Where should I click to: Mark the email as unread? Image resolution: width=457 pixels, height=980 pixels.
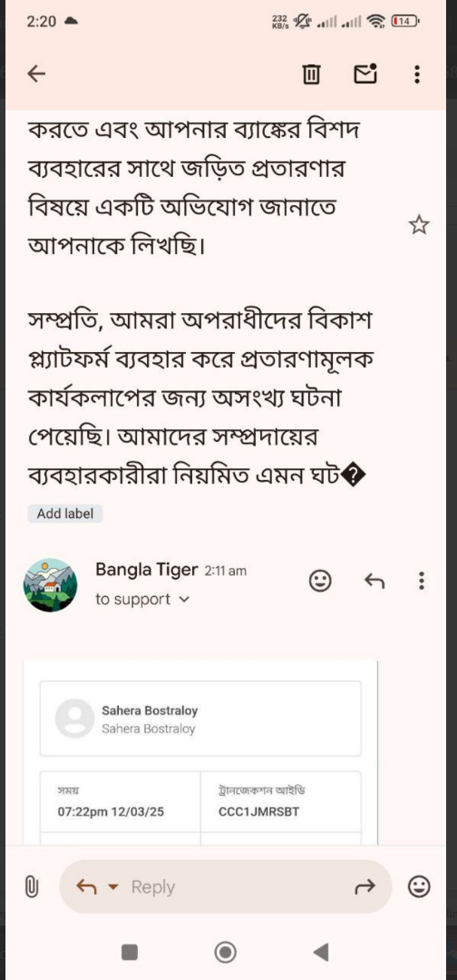(x=365, y=74)
